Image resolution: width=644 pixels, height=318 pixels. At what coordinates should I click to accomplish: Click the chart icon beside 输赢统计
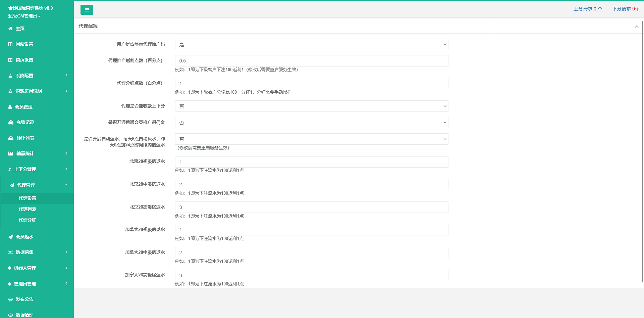[x=11, y=154]
